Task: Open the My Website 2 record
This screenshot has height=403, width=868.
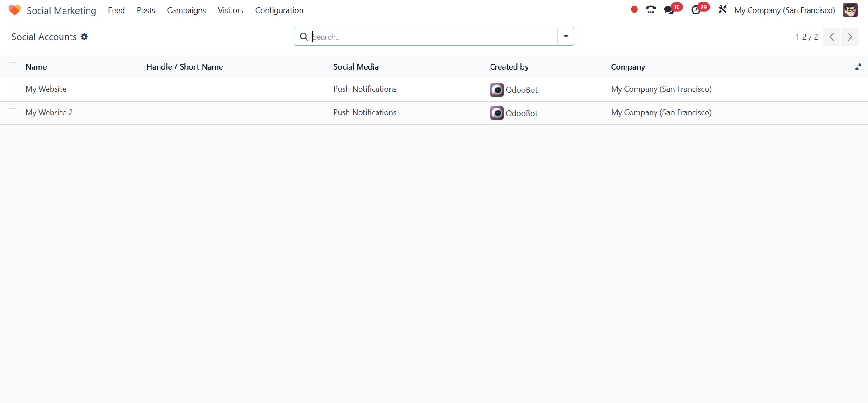Action: [49, 112]
